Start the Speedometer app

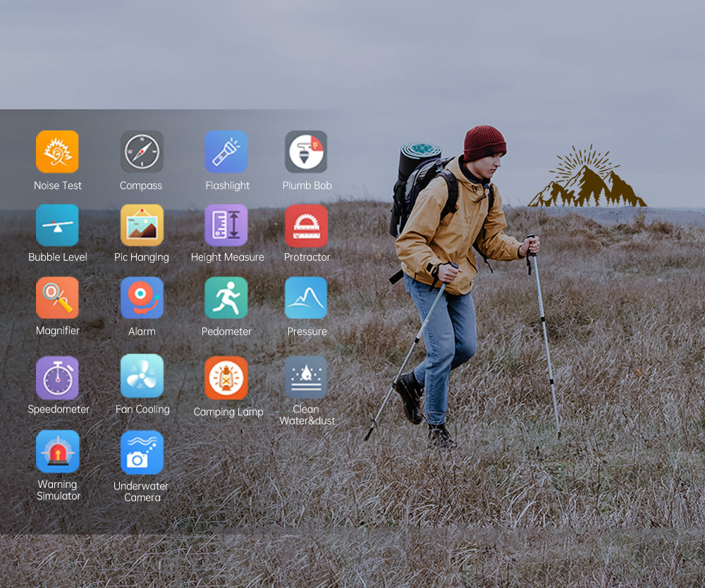click(57, 378)
